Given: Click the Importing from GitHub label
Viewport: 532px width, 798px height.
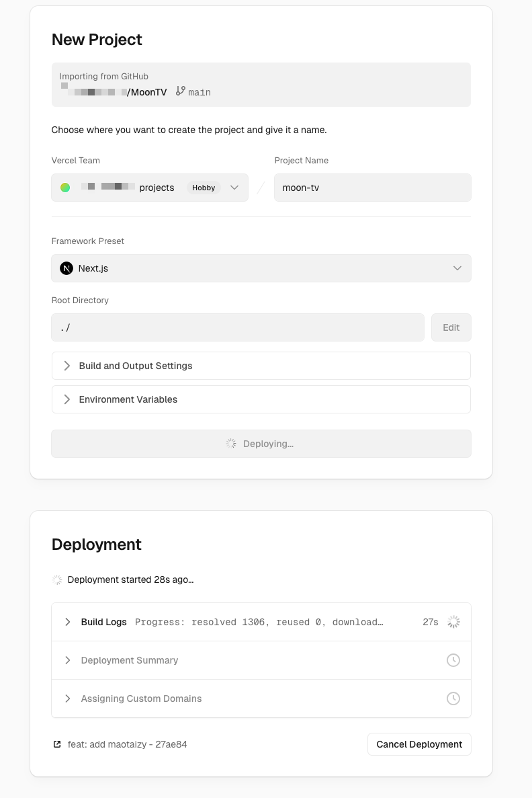Looking at the screenshot, I should coord(103,77).
